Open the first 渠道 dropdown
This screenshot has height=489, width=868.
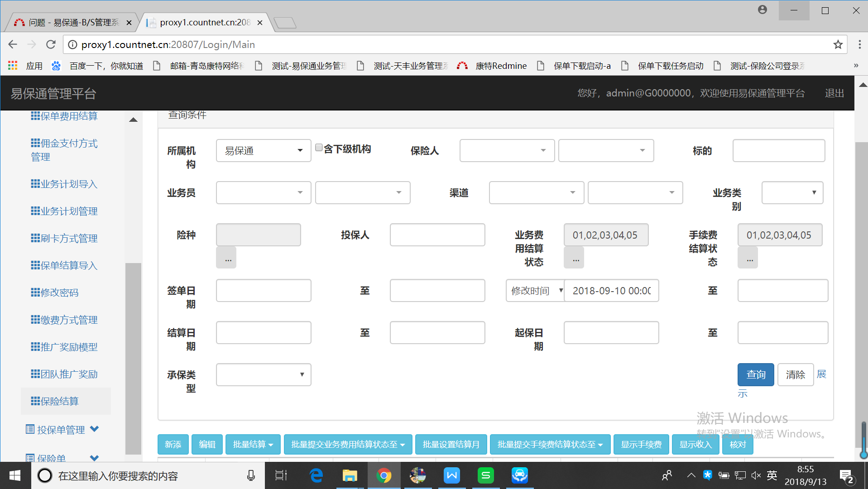pyautogui.click(x=537, y=193)
